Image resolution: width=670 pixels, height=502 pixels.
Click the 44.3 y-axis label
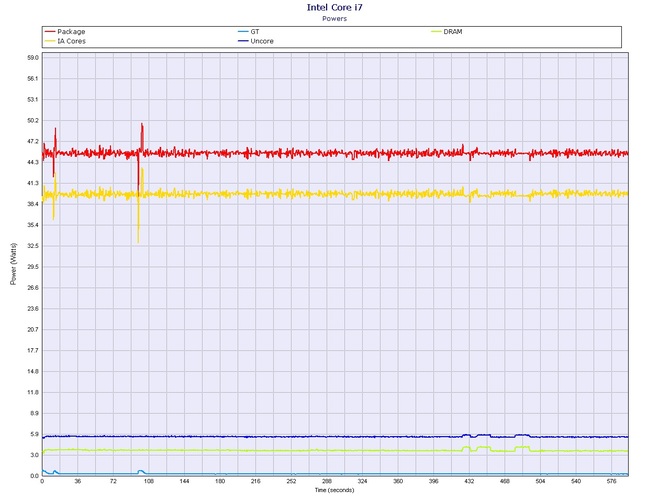33,162
